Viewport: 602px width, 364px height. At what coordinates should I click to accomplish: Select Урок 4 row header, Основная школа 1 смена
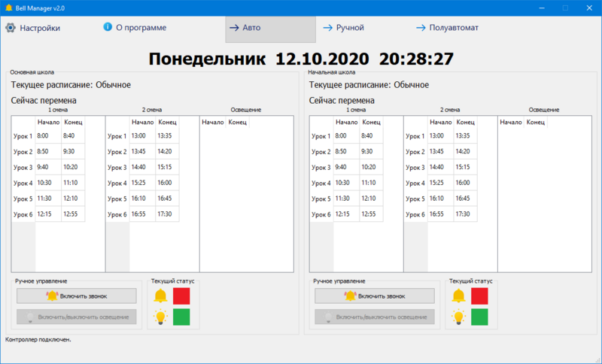pos(23,183)
